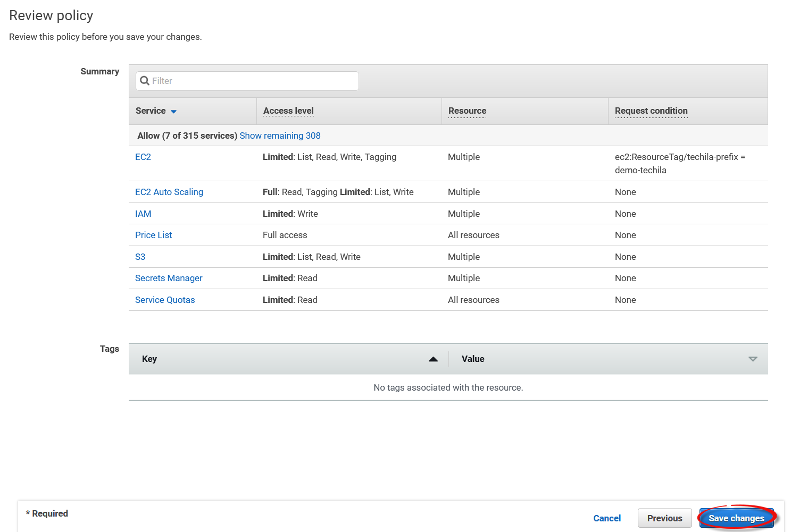Open the Service Quotas link
The image size is (791, 532).
(165, 300)
